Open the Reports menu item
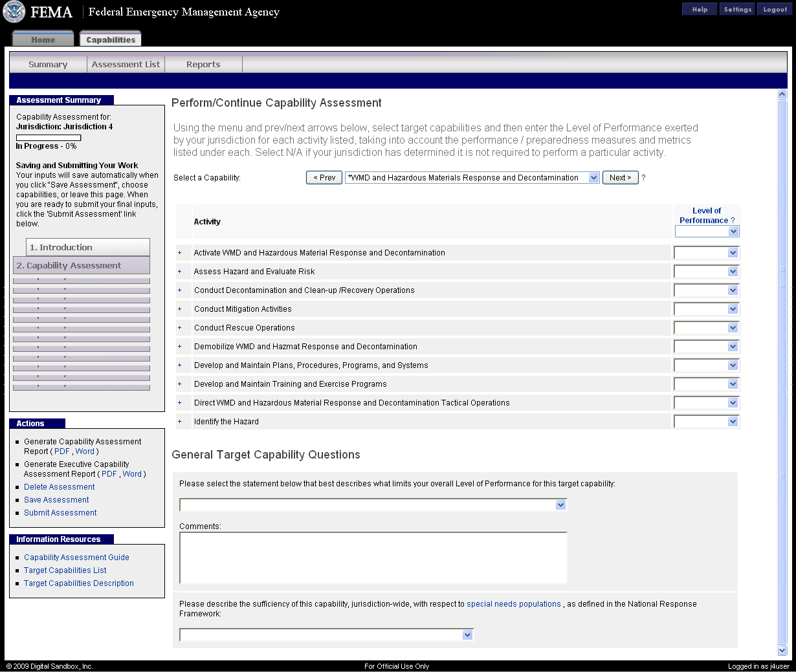Viewport: 796px width, 672px height. 203,65
